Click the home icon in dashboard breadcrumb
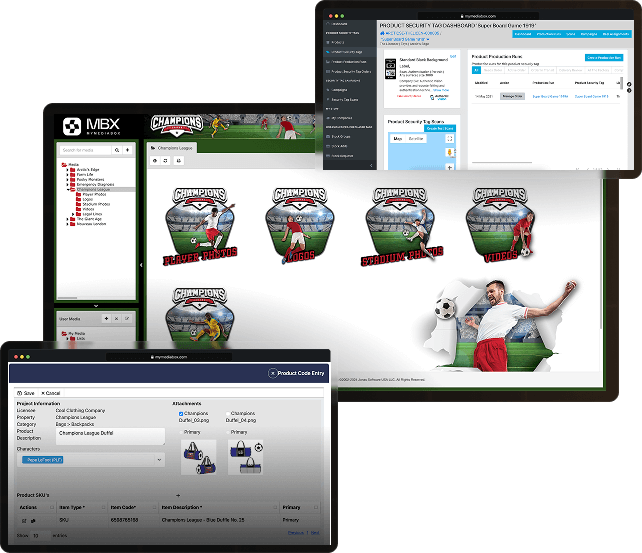Screen dimensions: 642x553 pos(382,33)
